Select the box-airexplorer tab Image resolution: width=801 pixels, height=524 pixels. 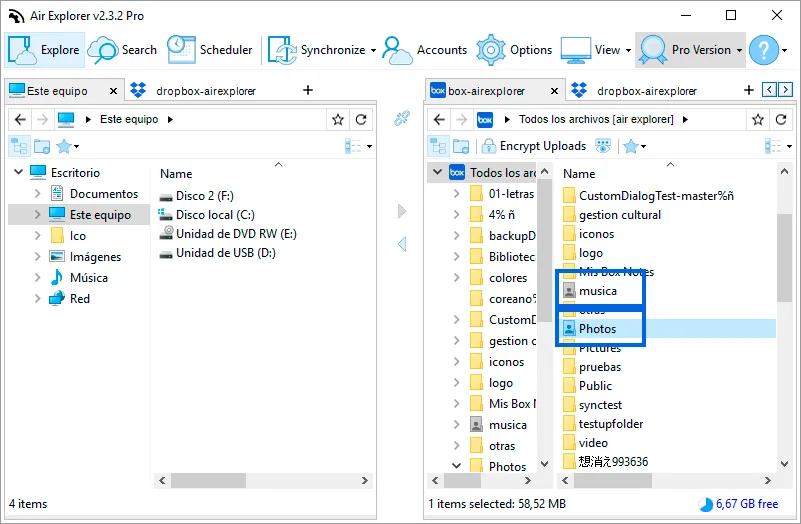click(485, 91)
